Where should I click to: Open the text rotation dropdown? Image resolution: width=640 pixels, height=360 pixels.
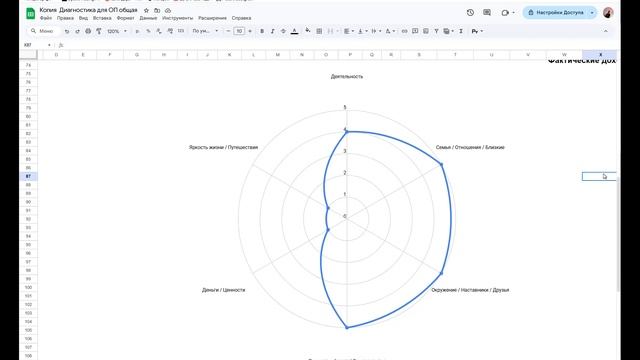[390, 31]
